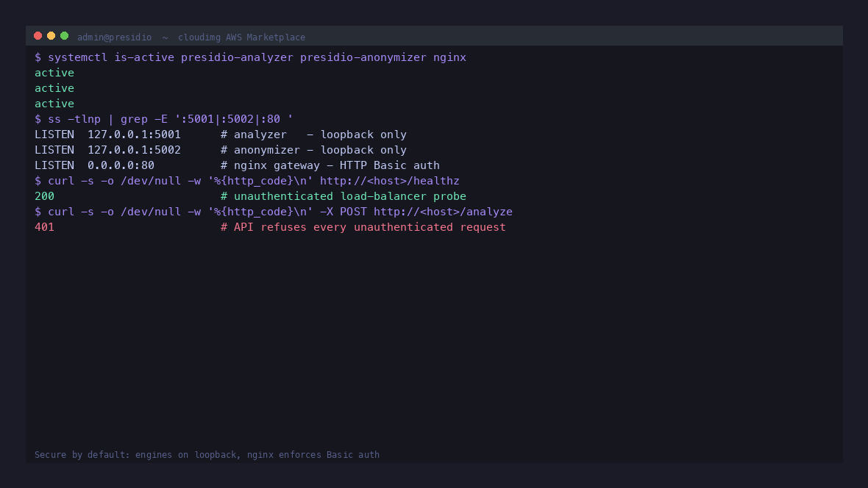Click the first 'active' output line
Image resolution: width=868 pixels, height=488 pixels.
pos(54,73)
